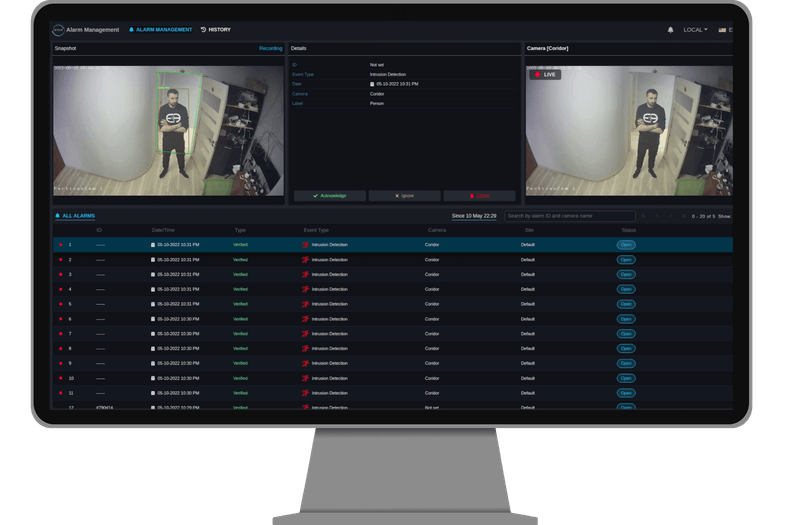Image resolution: width=812 pixels, height=525 pixels.
Task: Click alarm number 9 in the list
Action: [x=70, y=363]
